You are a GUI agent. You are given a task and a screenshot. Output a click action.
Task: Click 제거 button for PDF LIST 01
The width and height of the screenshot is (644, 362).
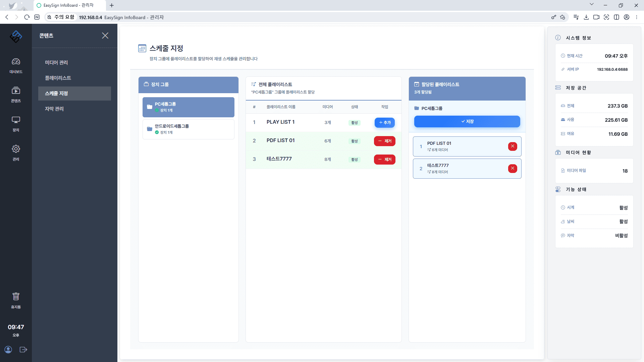tap(384, 141)
